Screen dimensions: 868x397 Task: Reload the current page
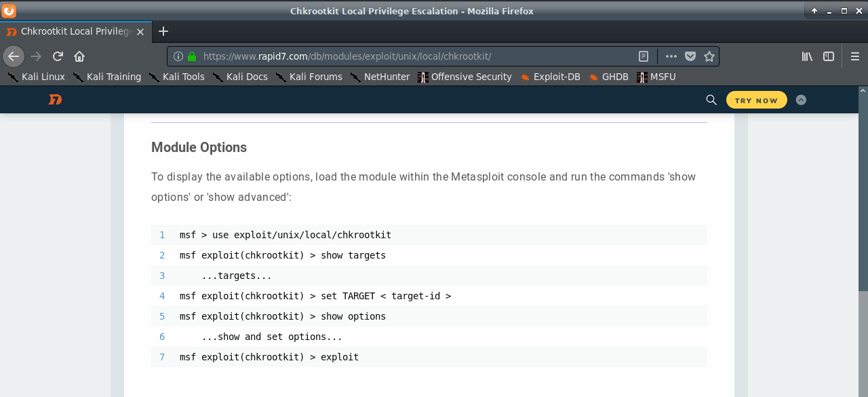[58, 56]
